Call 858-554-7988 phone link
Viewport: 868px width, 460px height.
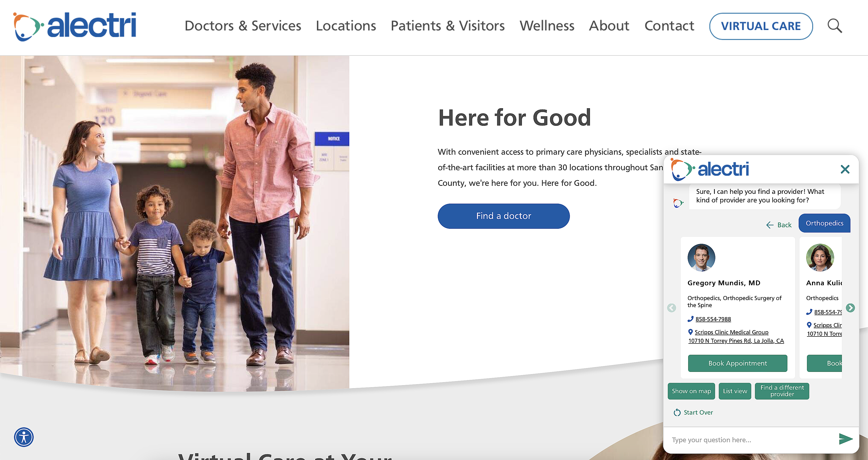coord(713,319)
